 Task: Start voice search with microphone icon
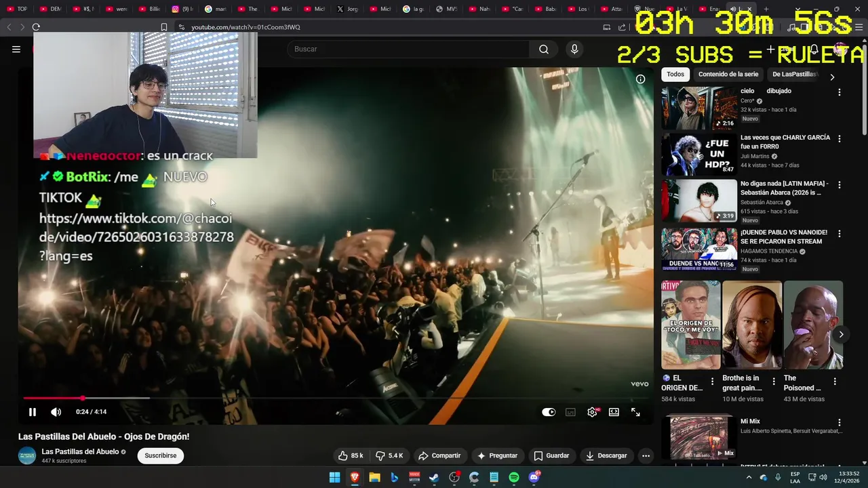tap(574, 49)
